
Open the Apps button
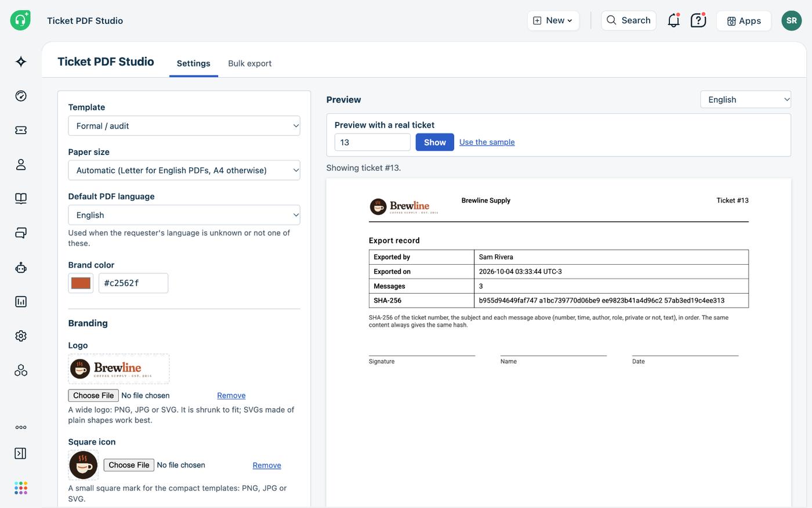coord(744,20)
